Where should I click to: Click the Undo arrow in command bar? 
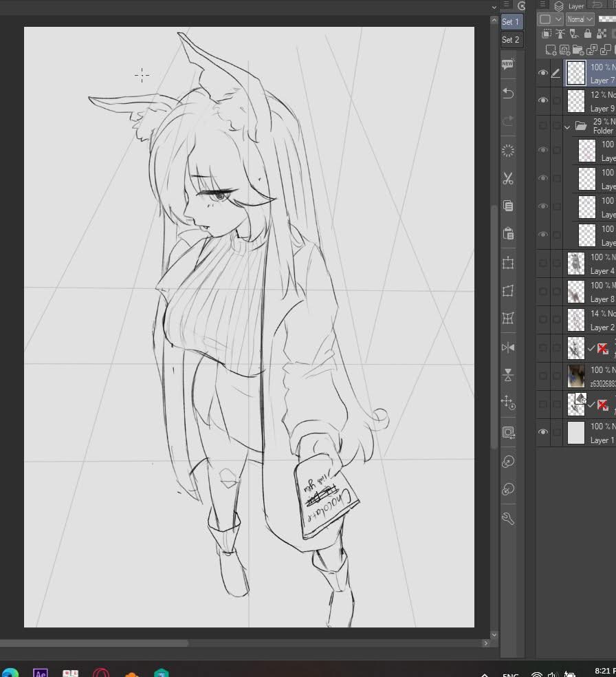click(508, 94)
